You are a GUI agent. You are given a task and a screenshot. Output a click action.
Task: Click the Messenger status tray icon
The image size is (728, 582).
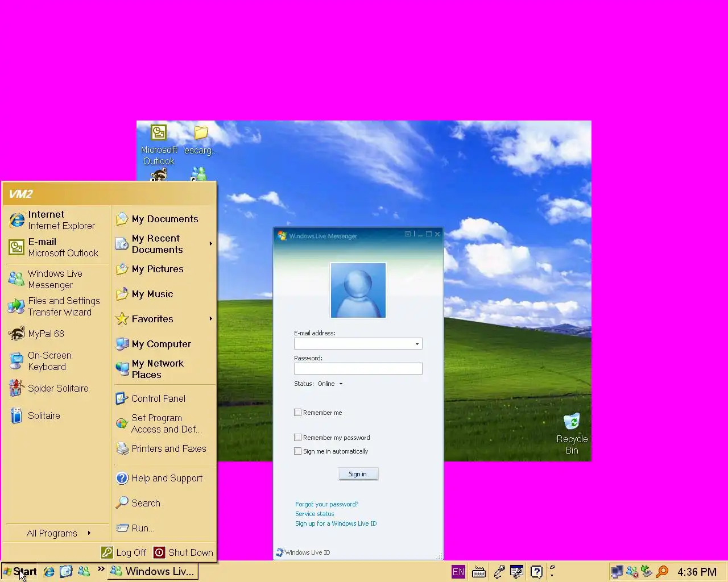click(632, 572)
